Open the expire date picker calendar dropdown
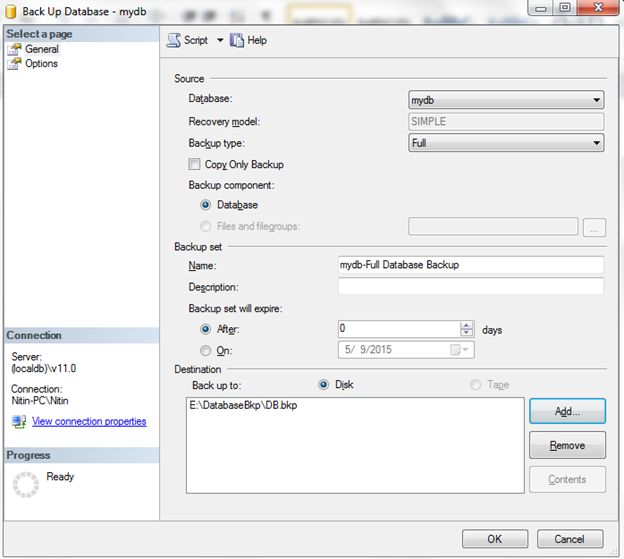The width and height of the screenshot is (624, 559). (x=460, y=350)
